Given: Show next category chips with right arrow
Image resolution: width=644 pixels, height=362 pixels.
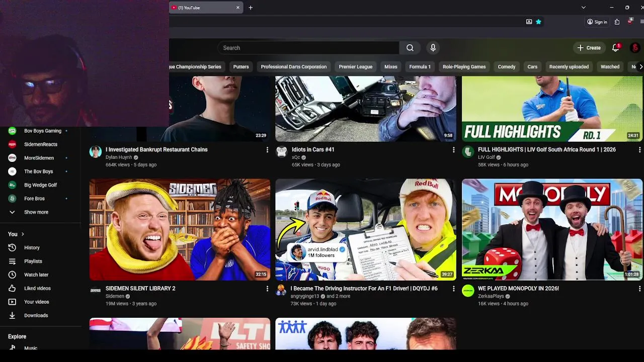Looking at the screenshot, I should [640, 67].
